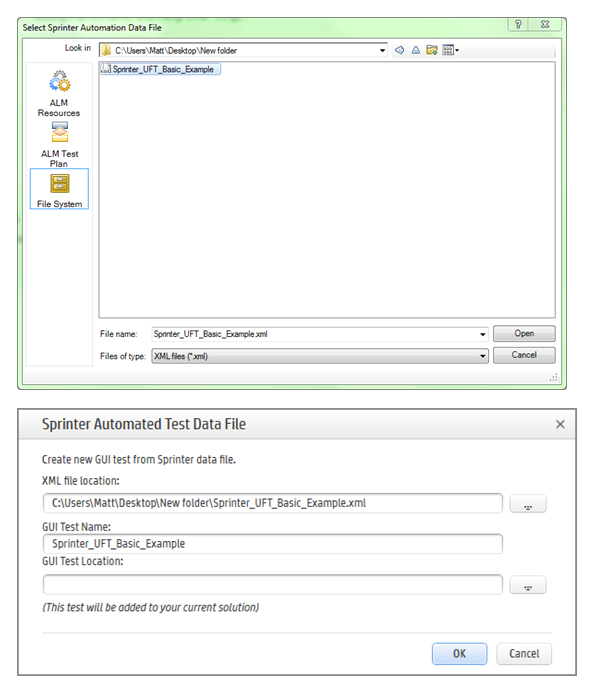The image size is (593, 691).
Task: Click the resize grip of the file dialog
Action: click(554, 377)
